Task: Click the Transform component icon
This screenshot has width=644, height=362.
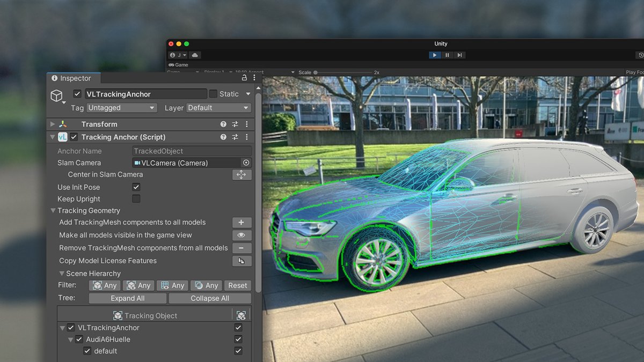Action: pyautogui.click(x=63, y=124)
